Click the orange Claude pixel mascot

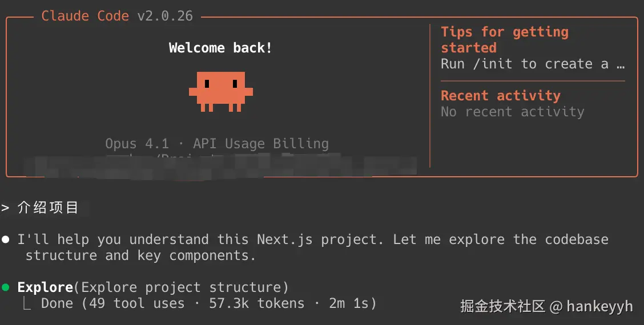click(221, 91)
